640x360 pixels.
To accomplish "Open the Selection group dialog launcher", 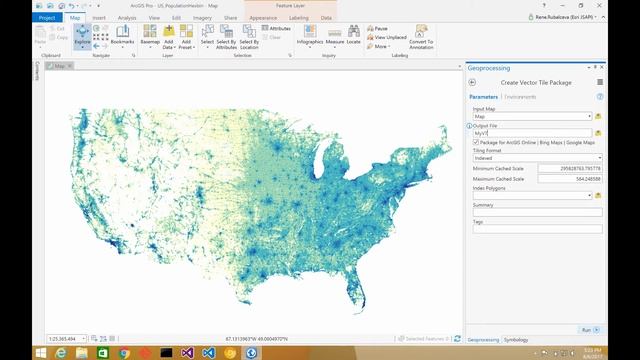I will pyautogui.click(x=290, y=55).
